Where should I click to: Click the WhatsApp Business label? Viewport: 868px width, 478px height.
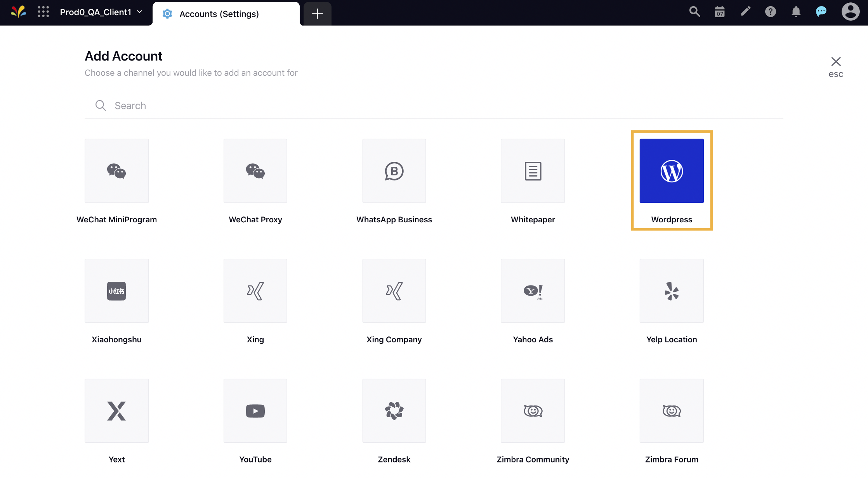(x=394, y=220)
